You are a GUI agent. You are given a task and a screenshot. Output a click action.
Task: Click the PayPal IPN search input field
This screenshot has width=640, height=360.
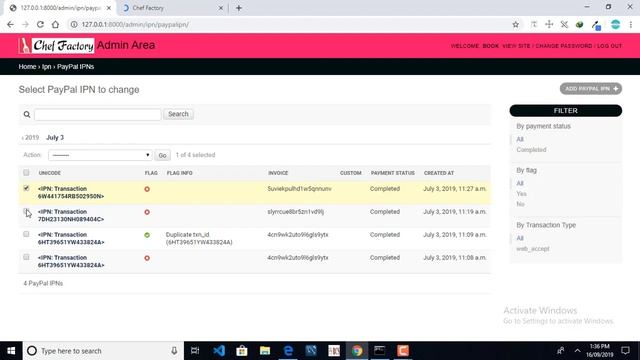[x=98, y=114]
